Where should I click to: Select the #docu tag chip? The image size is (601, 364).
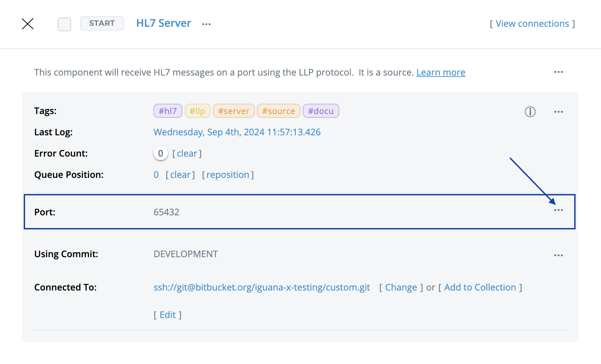[321, 111]
